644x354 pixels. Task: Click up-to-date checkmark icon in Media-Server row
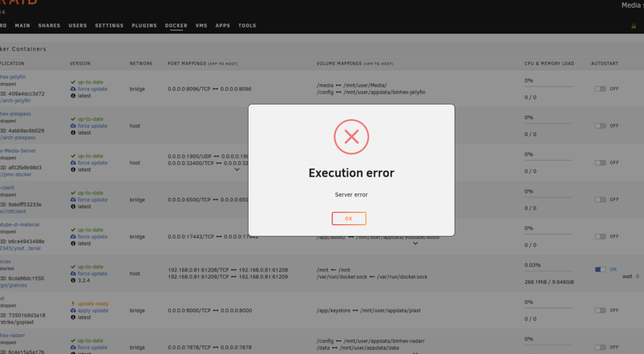(x=73, y=156)
